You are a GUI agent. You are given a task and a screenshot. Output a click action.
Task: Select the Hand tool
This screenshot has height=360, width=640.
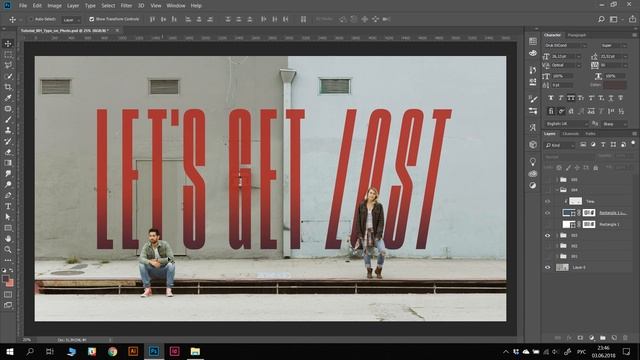point(8,239)
